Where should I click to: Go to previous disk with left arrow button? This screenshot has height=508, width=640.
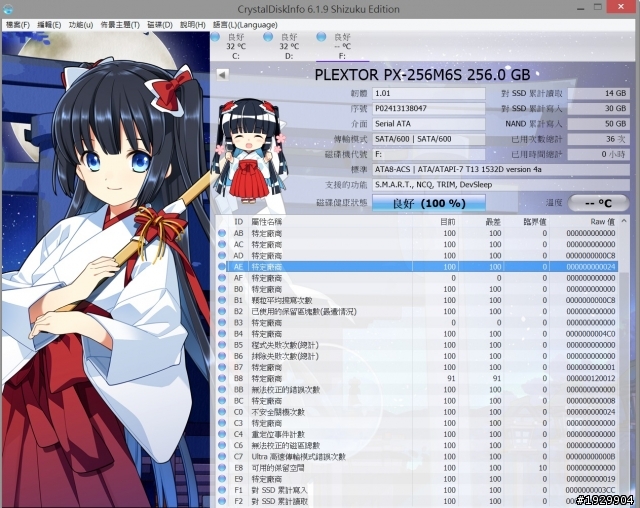(x=222, y=75)
